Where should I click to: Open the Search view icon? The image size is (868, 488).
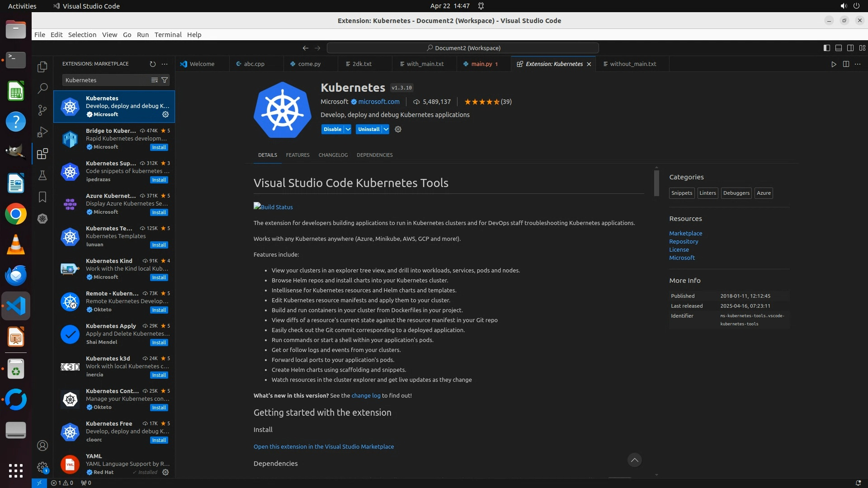coord(42,88)
